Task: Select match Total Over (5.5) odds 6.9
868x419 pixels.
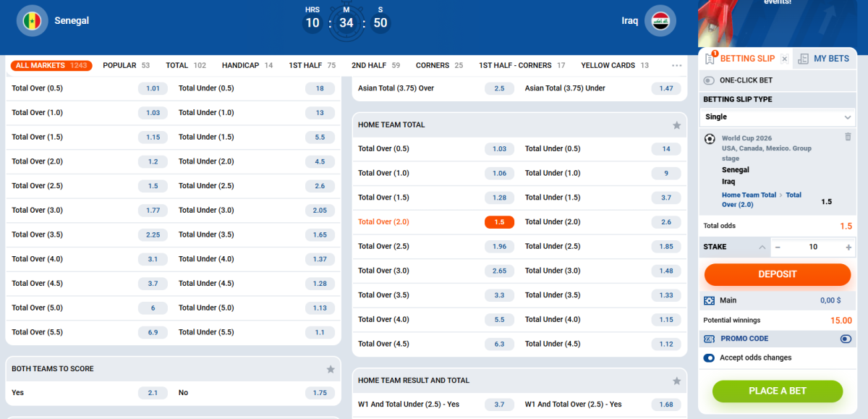Action: (153, 332)
